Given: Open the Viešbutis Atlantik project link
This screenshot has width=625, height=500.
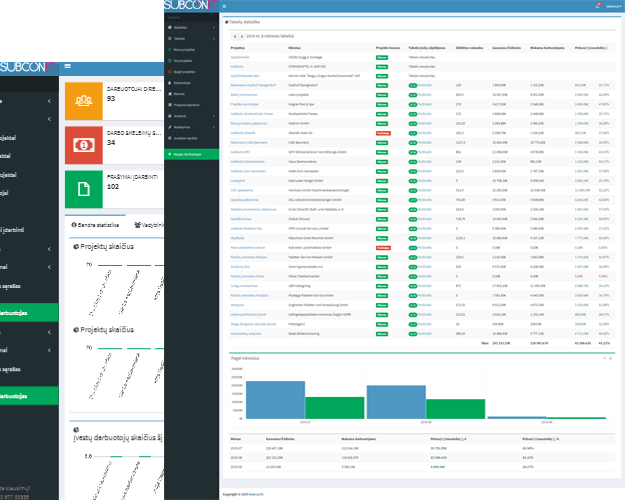Looking at the screenshot, I should tap(243, 133).
